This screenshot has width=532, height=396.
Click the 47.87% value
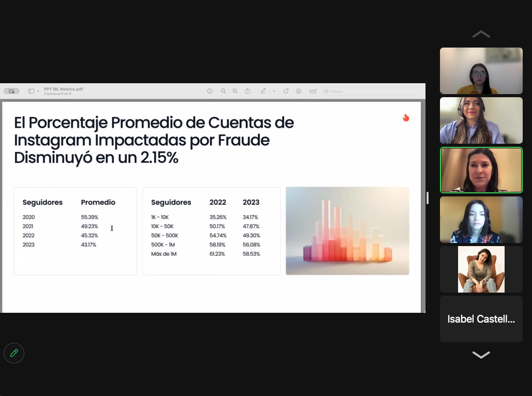tap(251, 226)
